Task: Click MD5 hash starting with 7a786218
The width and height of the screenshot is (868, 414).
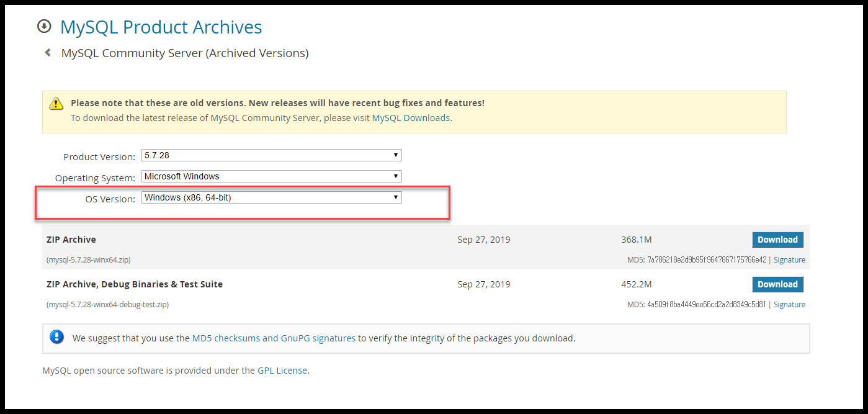Action: click(707, 260)
